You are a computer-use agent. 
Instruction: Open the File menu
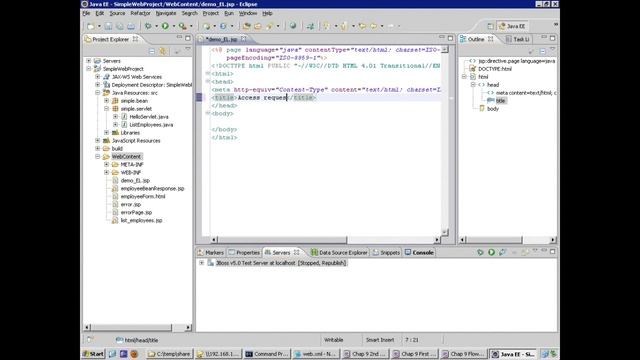click(x=86, y=13)
